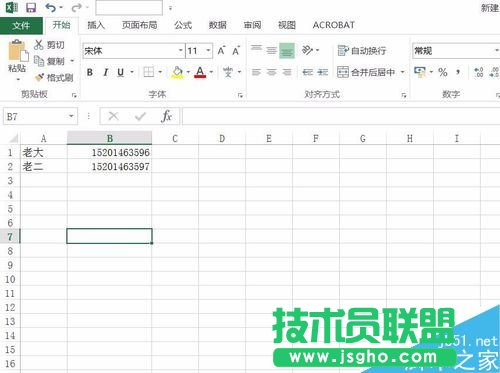Decrease font size with smaller A
This screenshot has height=373, width=500.
tap(236, 50)
